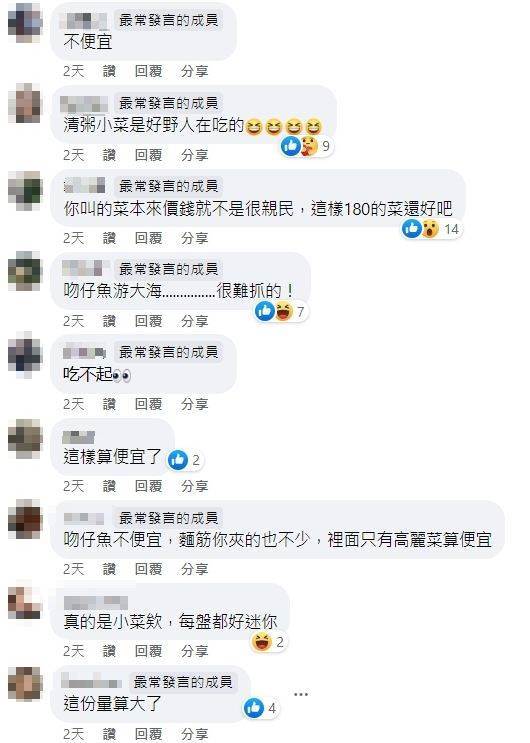
Task: Like the 吃不起 comment
Action: click(x=109, y=404)
